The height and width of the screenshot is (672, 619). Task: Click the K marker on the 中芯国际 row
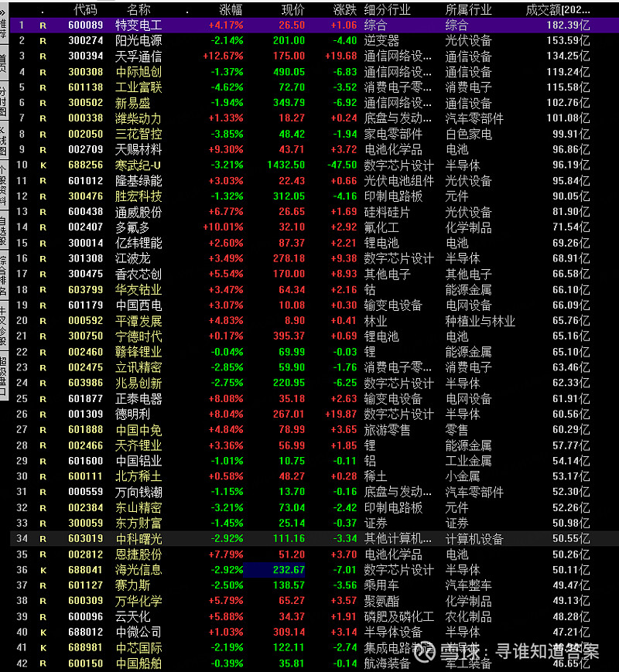pyautogui.click(x=43, y=648)
